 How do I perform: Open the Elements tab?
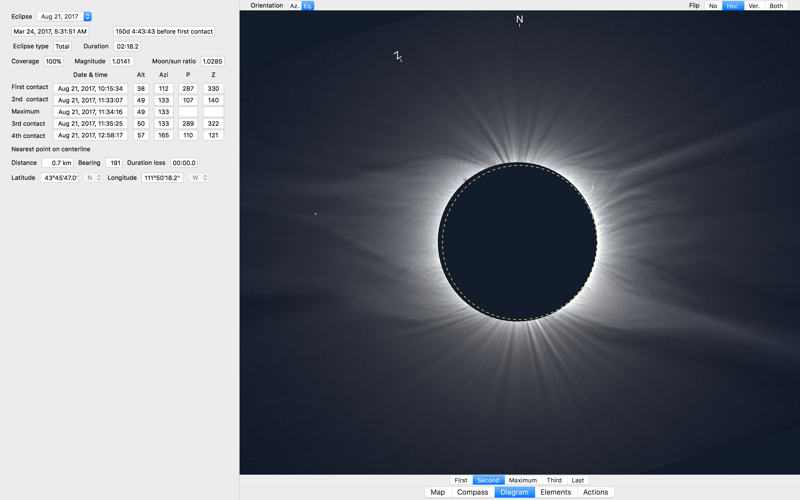coord(555,492)
